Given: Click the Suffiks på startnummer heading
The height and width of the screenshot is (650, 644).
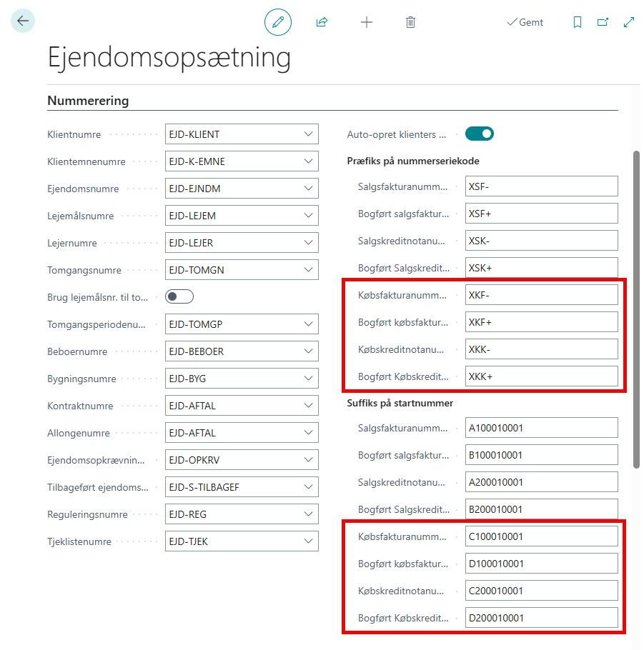Looking at the screenshot, I should click(x=400, y=403).
